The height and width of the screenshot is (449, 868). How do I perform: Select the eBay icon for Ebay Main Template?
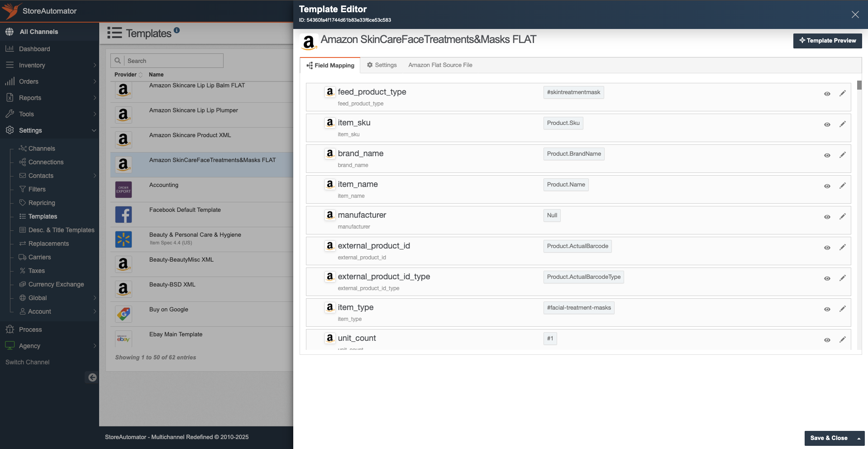pyautogui.click(x=123, y=339)
